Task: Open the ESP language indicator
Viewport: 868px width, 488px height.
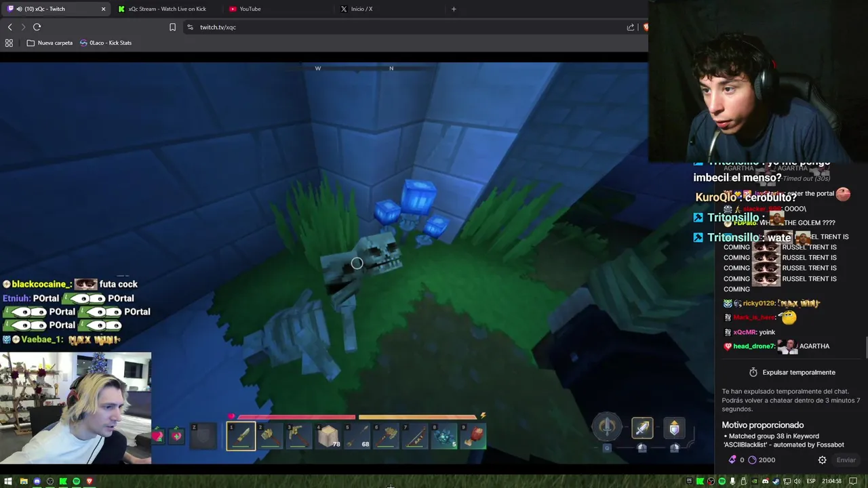Action: (x=811, y=481)
